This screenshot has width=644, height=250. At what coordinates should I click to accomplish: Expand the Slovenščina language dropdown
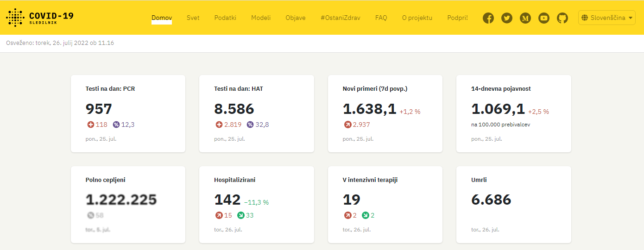(607, 18)
